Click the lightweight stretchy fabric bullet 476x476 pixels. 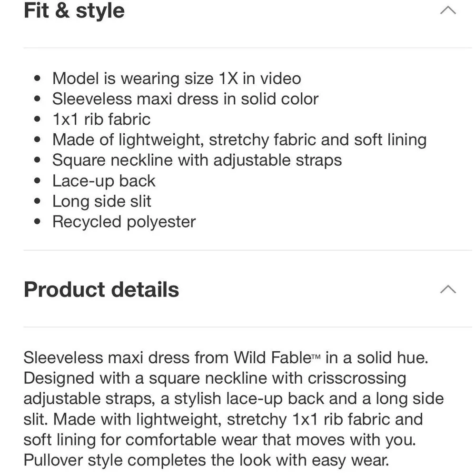239,139
